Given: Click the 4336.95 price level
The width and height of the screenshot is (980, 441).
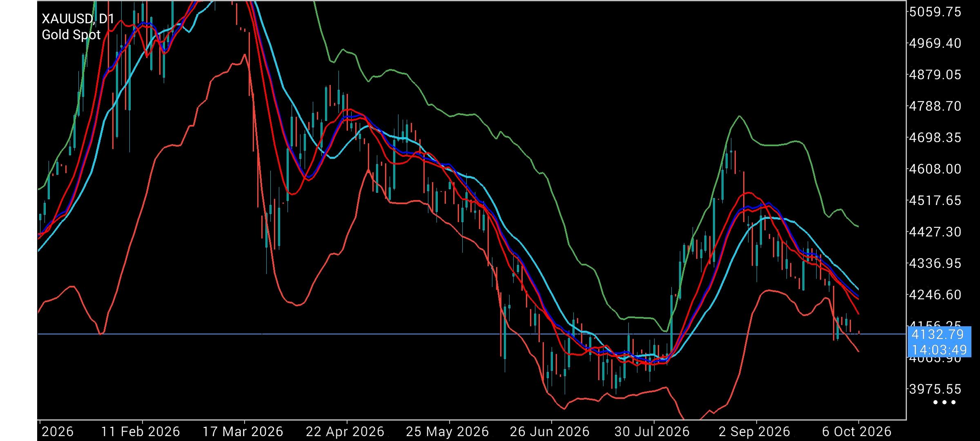Looking at the screenshot, I should point(935,263).
